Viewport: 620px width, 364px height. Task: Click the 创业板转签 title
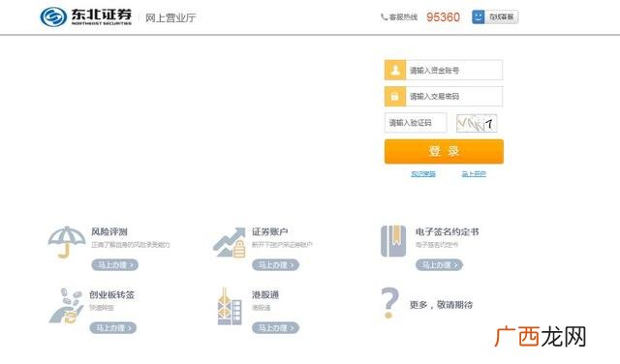112,295
